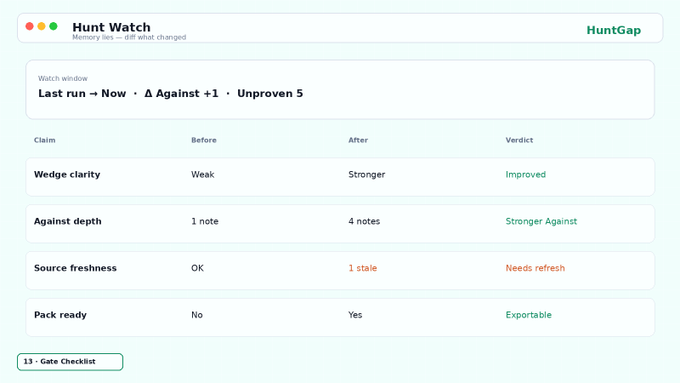The width and height of the screenshot is (680, 383).
Task: Select the Against depth claim row
Action: click(340, 224)
